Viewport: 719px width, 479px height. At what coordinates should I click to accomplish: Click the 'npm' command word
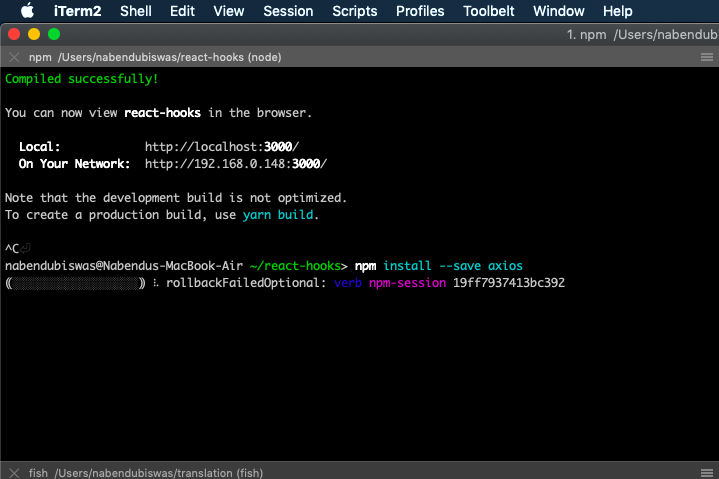point(365,266)
